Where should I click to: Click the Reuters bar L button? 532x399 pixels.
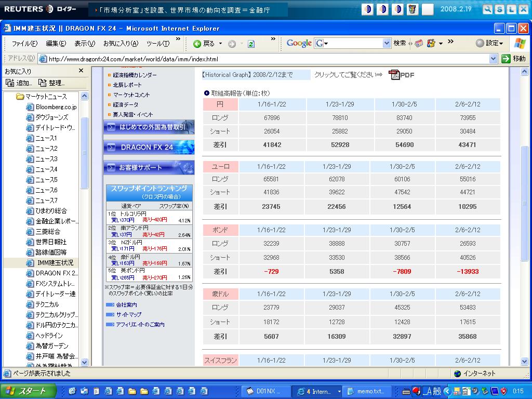pyautogui.click(x=511, y=9)
